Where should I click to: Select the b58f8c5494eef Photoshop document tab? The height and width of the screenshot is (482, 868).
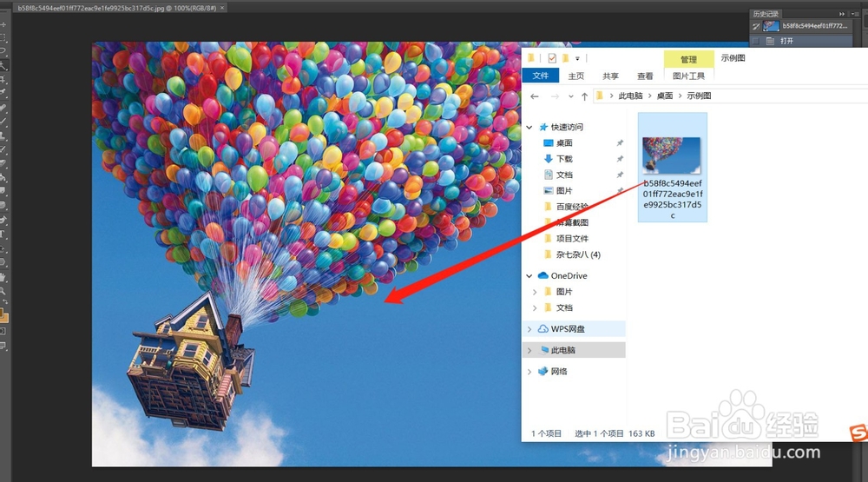(x=117, y=9)
